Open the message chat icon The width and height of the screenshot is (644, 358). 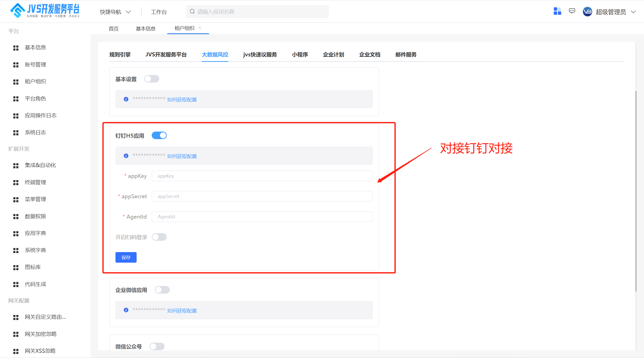(572, 11)
